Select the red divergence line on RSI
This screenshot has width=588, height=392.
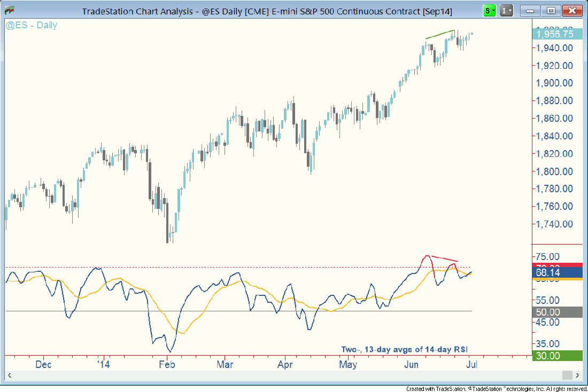tap(445, 259)
